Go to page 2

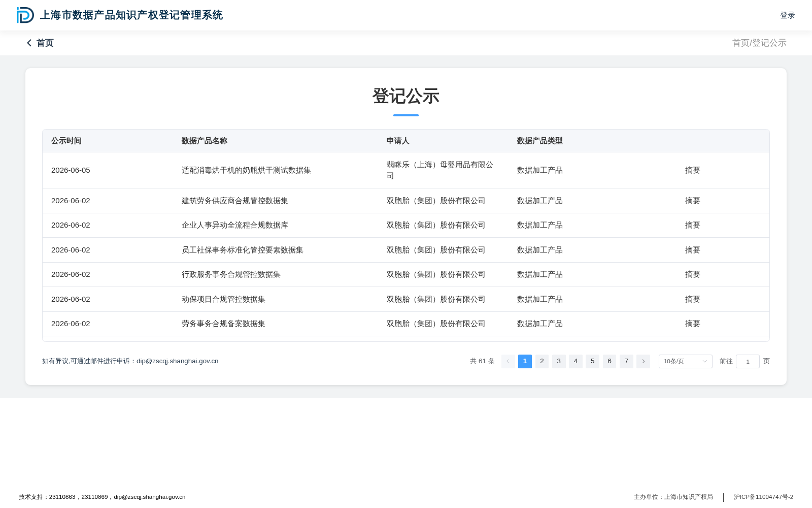tap(542, 361)
